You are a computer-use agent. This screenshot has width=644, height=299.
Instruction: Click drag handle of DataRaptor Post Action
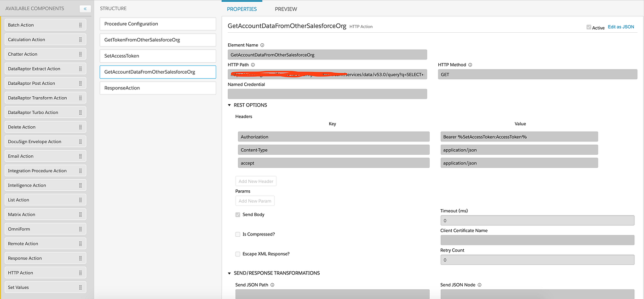point(80,83)
